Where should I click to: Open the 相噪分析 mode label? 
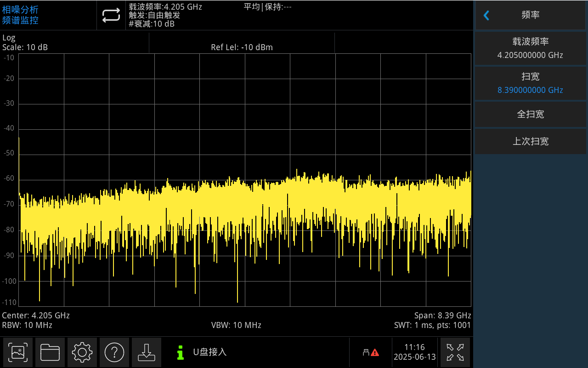[20, 10]
